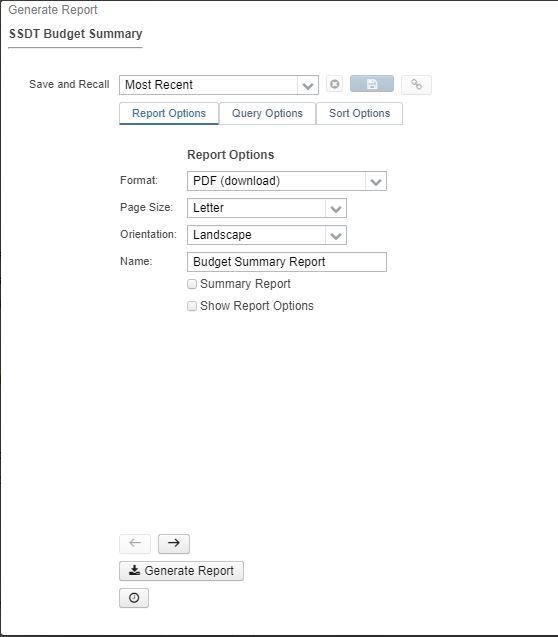The width and height of the screenshot is (558, 637).
Task: Click the Summary Report checkbox label text
Action: (245, 284)
